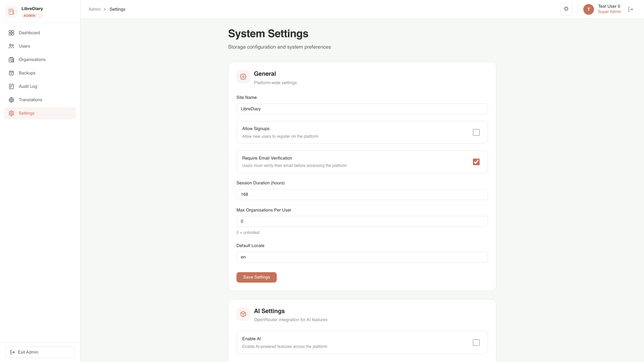Click the Admin breadcrumb link
The image size is (644, 362).
94,9
